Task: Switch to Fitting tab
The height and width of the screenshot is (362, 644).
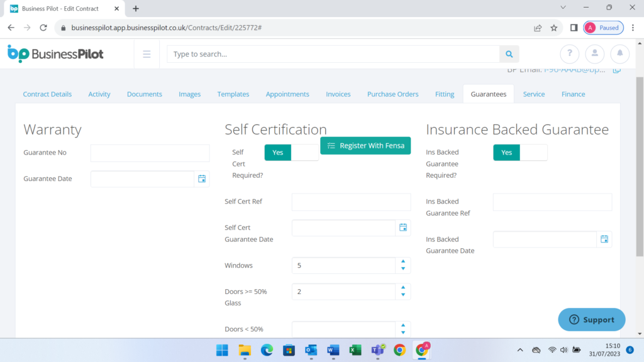Action: 445,94
